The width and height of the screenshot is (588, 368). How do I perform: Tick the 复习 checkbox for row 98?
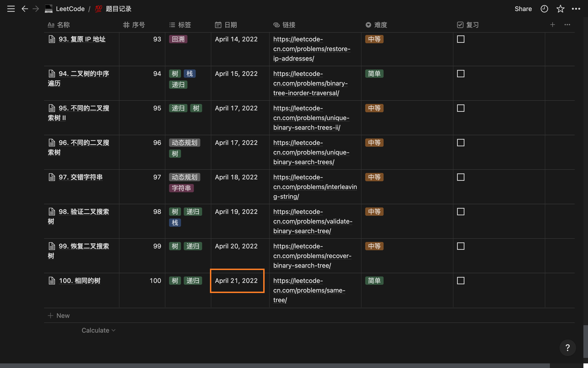pos(461,212)
